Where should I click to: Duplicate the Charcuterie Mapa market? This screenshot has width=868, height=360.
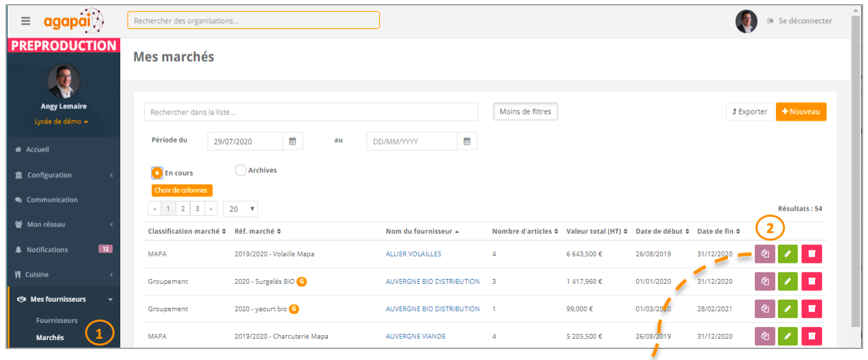tap(765, 336)
